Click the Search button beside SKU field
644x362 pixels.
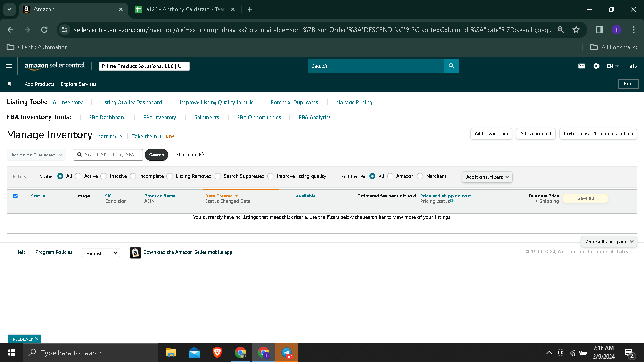coord(157,155)
